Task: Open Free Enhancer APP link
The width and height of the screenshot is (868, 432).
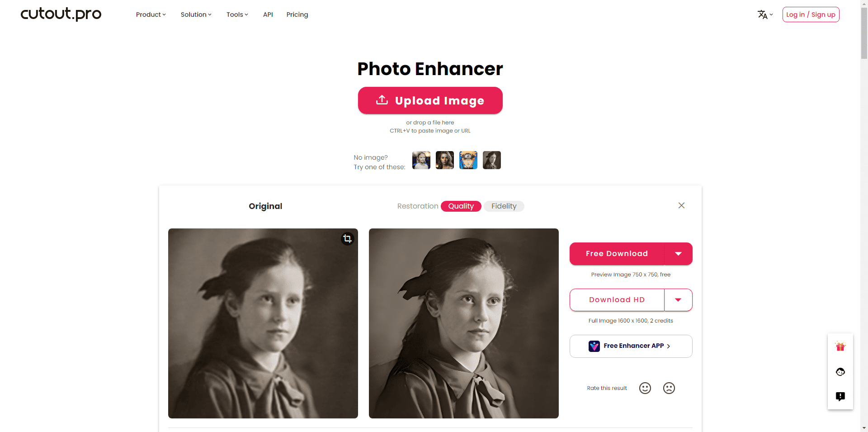Action: pos(631,346)
